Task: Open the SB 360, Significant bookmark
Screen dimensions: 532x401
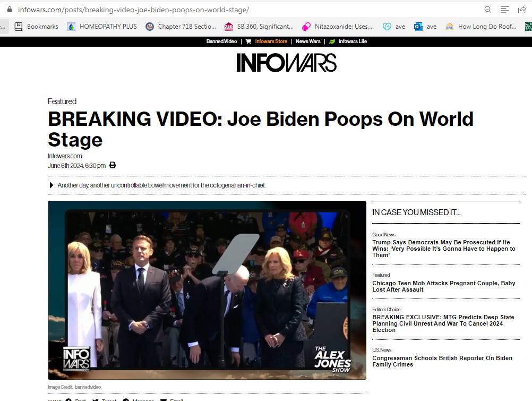Action: (259, 27)
